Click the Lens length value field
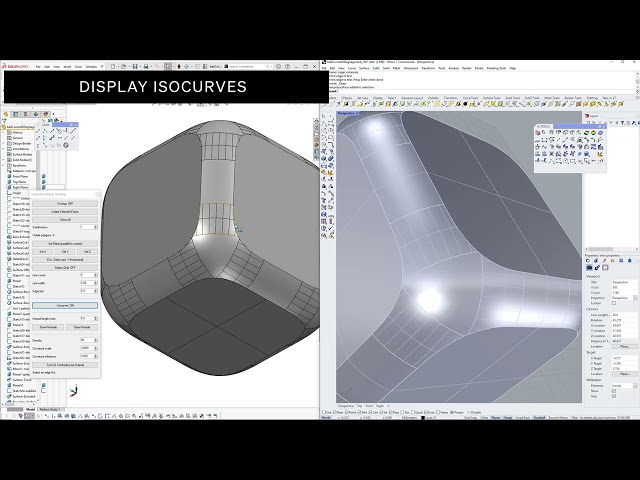Image resolution: width=640 pixels, height=480 pixels. [624, 315]
